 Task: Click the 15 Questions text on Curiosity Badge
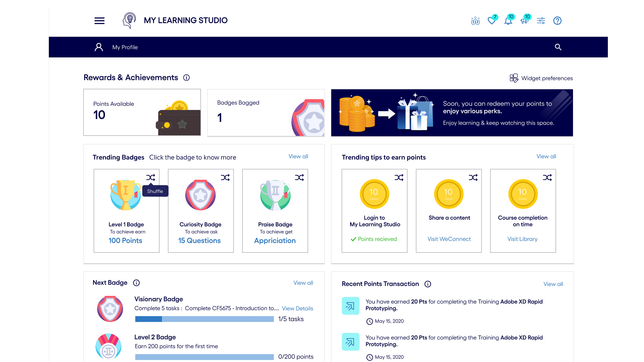click(199, 241)
